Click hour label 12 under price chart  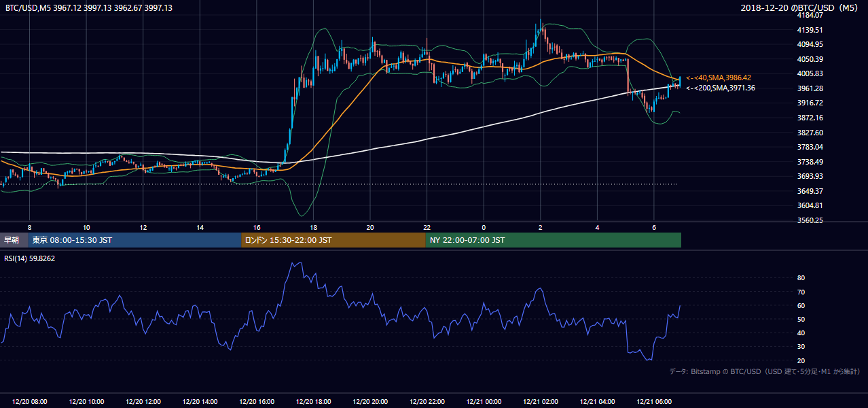click(143, 227)
